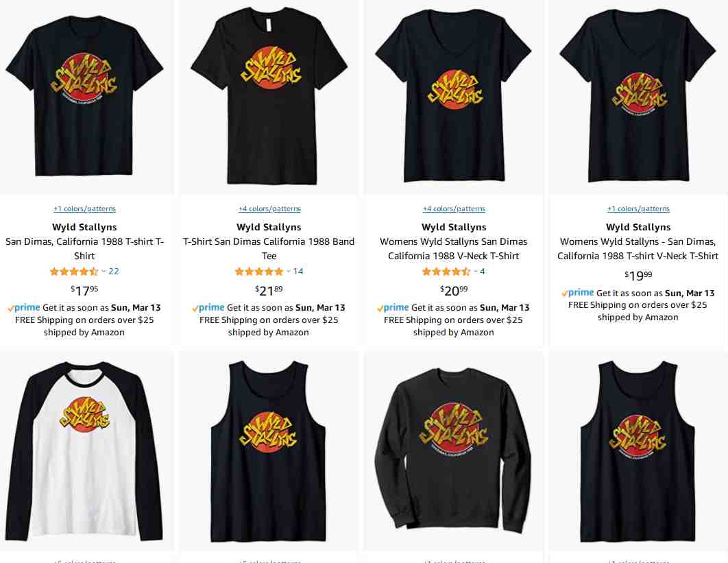Open the $19.99 Womens V-Neck shirt image
Screen dimensions: 728x563
pyautogui.click(x=638, y=95)
